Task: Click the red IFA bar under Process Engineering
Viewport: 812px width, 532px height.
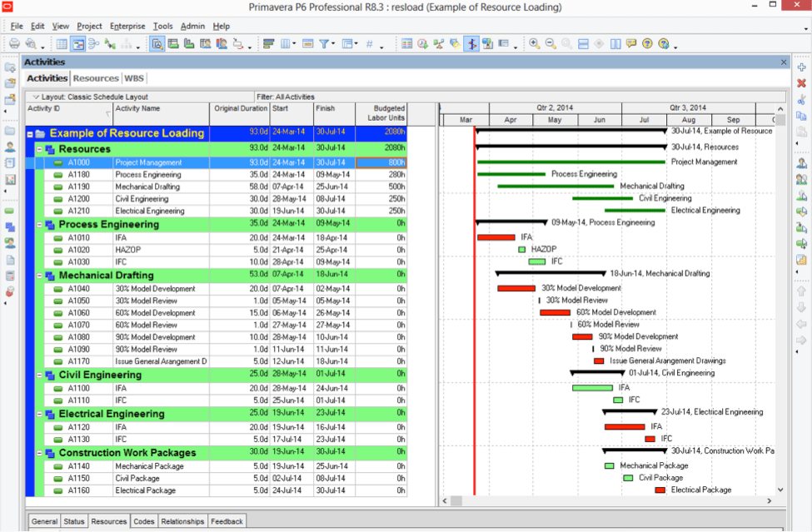Action: (x=496, y=237)
